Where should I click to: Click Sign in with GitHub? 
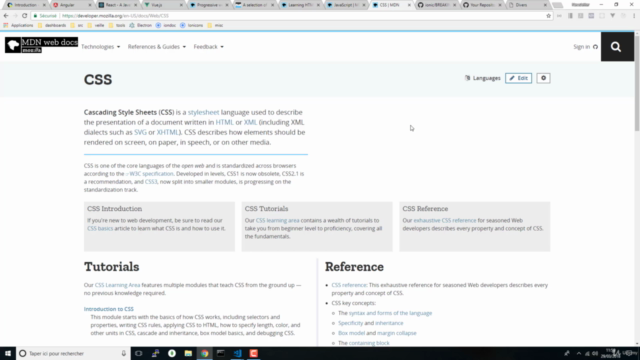(585, 47)
